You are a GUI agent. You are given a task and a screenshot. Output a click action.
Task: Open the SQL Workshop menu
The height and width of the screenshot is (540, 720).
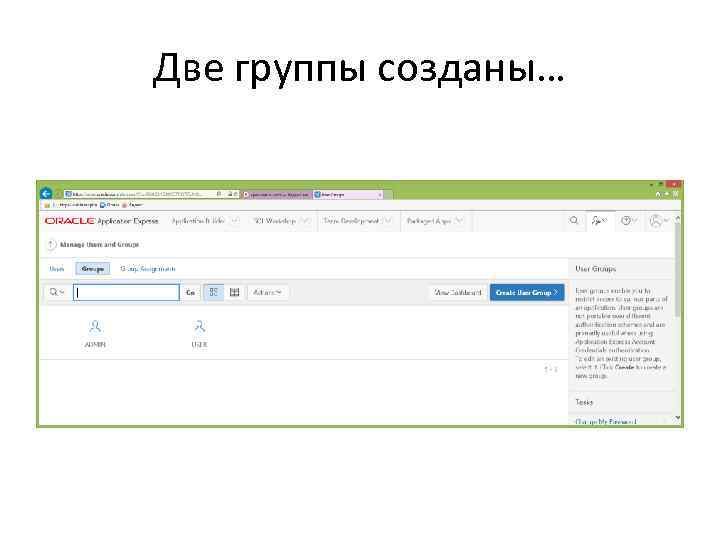281,221
